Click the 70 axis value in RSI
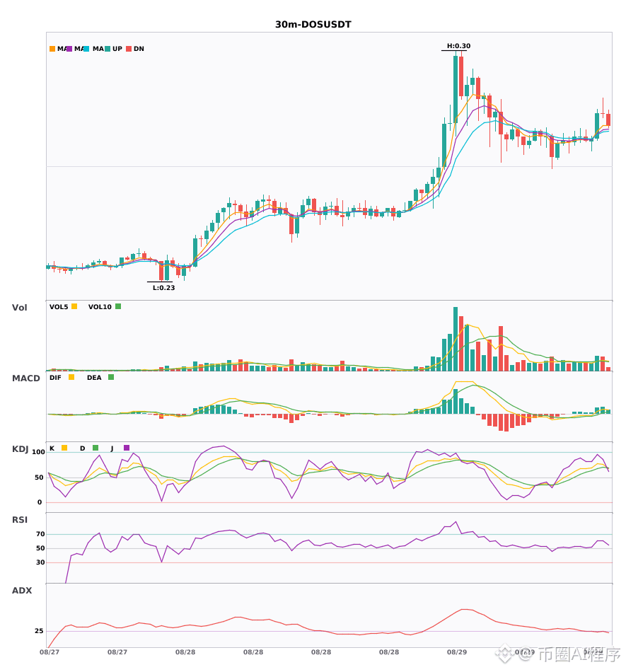 [40, 534]
